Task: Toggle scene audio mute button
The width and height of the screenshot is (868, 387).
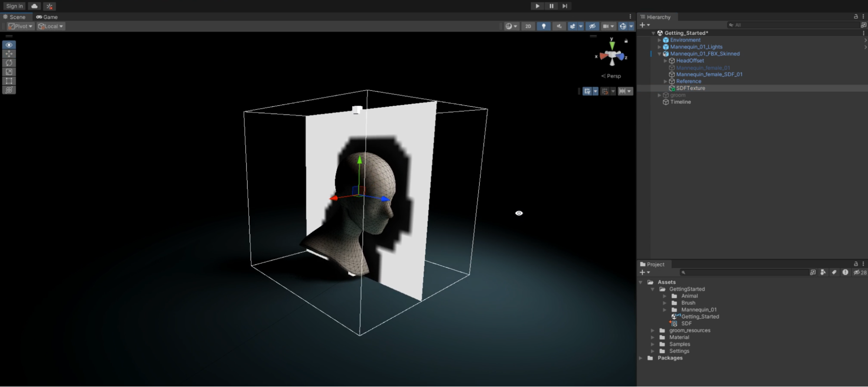Action: coord(559,26)
